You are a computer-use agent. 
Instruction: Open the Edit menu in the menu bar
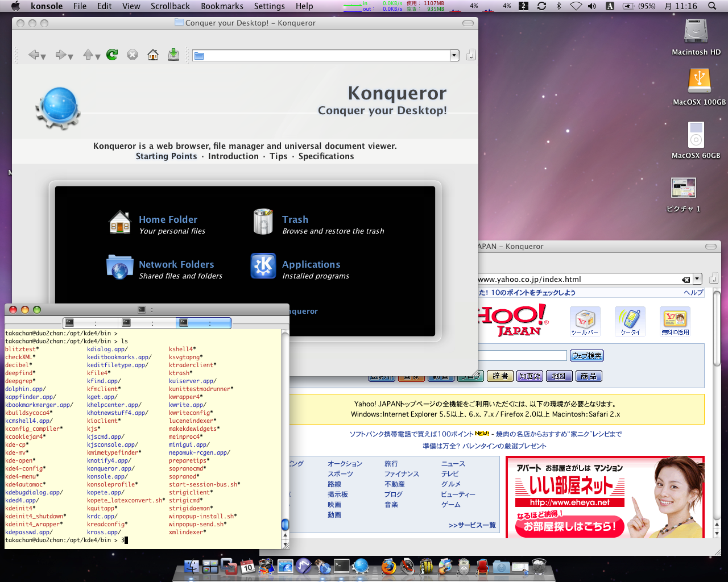pos(104,6)
